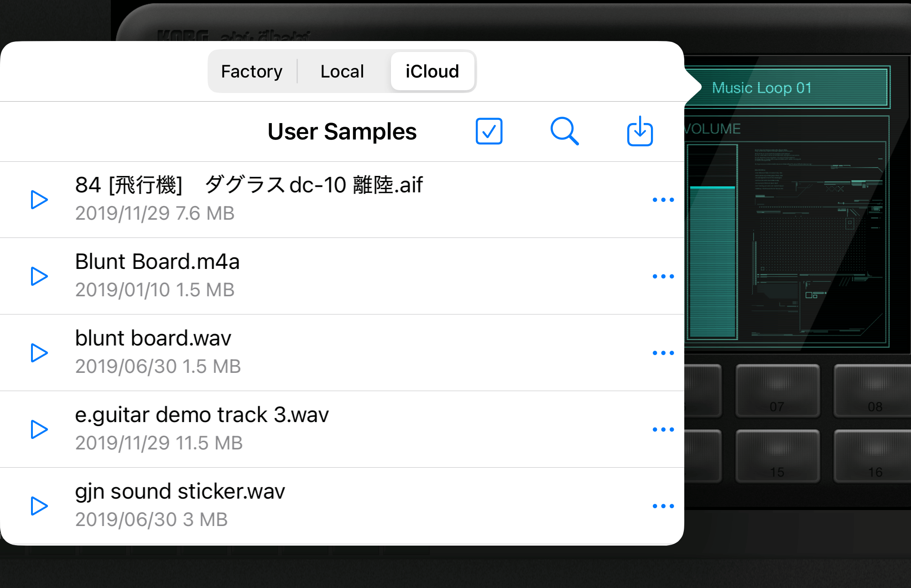Play the blunt board.wav sample

pos(39,353)
